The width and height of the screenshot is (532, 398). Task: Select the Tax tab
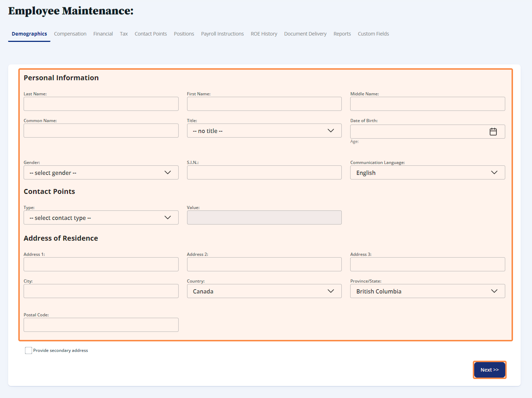click(124, 34)
